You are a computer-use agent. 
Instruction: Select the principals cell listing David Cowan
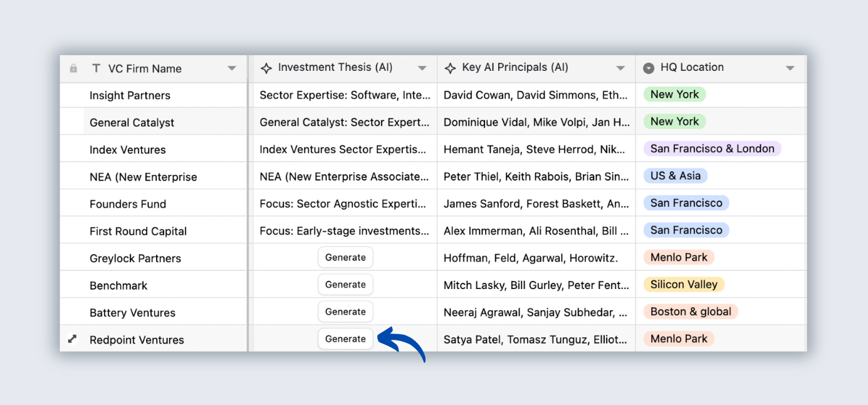[536, 95]
